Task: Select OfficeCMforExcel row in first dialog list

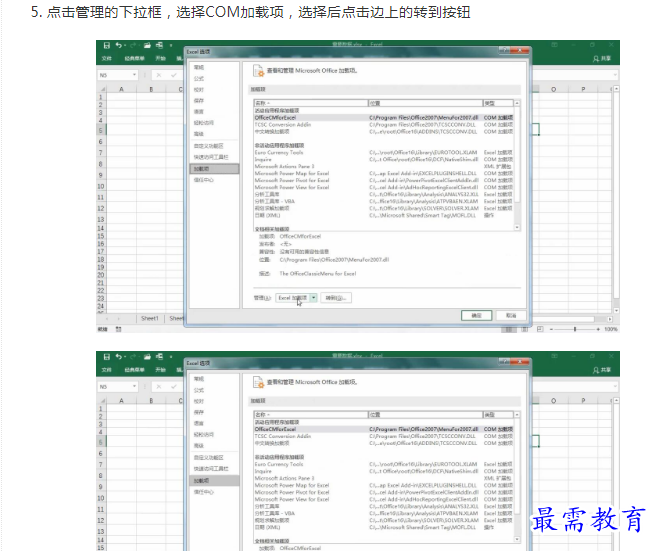Action: coord(383,118)
